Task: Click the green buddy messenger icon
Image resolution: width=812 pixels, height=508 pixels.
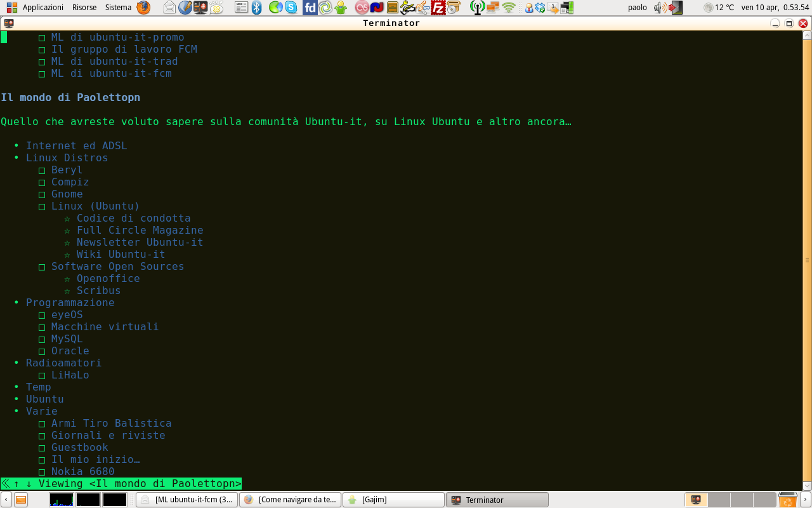Action: click(341, 8)
